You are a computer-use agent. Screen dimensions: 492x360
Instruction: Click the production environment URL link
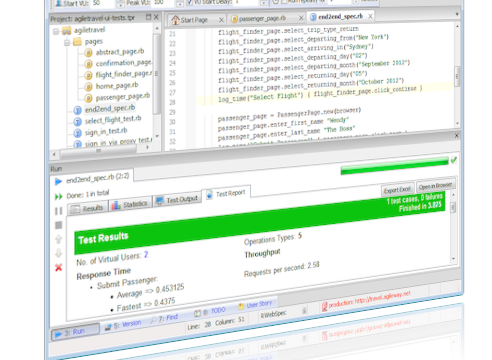pos(369,299)
